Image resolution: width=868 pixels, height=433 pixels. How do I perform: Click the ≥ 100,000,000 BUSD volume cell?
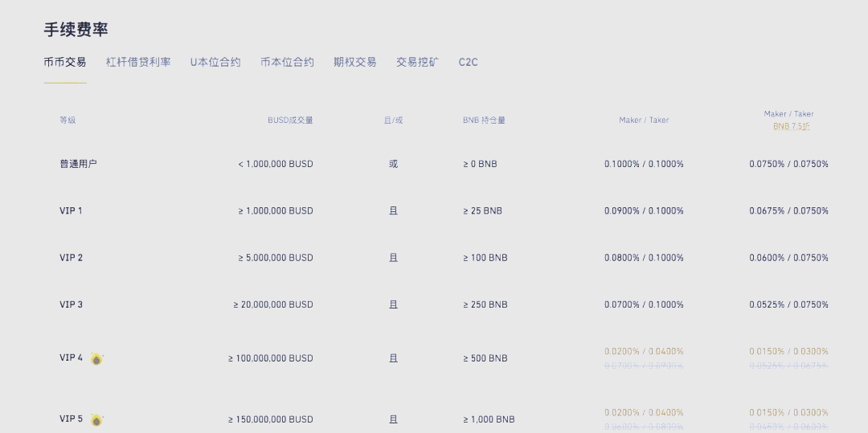click(271, 358)
